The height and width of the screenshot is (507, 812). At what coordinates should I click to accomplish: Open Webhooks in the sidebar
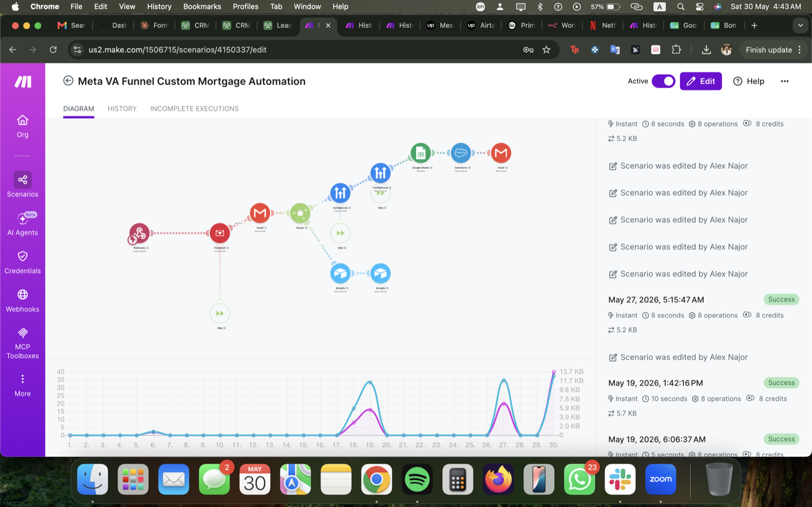[22, 301]
